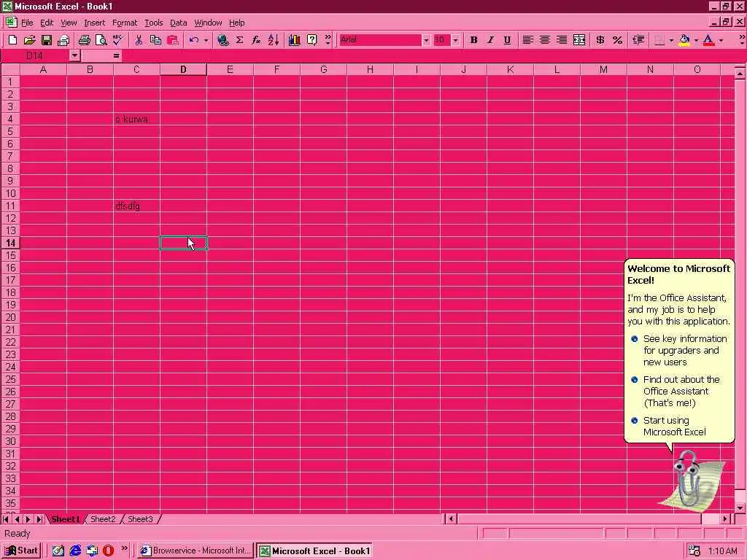
Task: Click the AutoSum sigma icon
Action: point(239,40)
